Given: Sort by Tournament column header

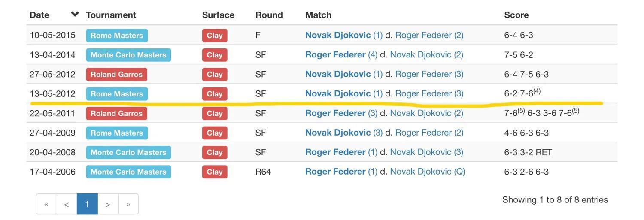Looking at the screenshot, I should [x=111, y=15].
